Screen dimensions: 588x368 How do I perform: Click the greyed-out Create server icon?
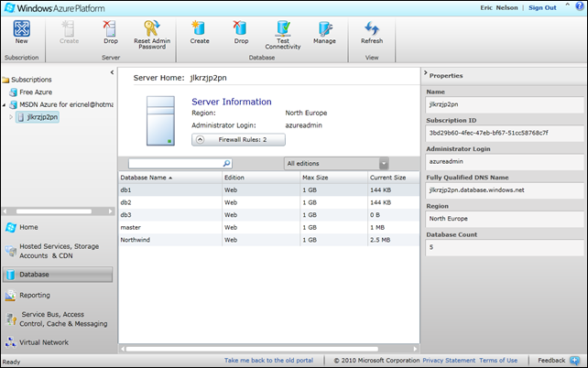tap(69, 29)
